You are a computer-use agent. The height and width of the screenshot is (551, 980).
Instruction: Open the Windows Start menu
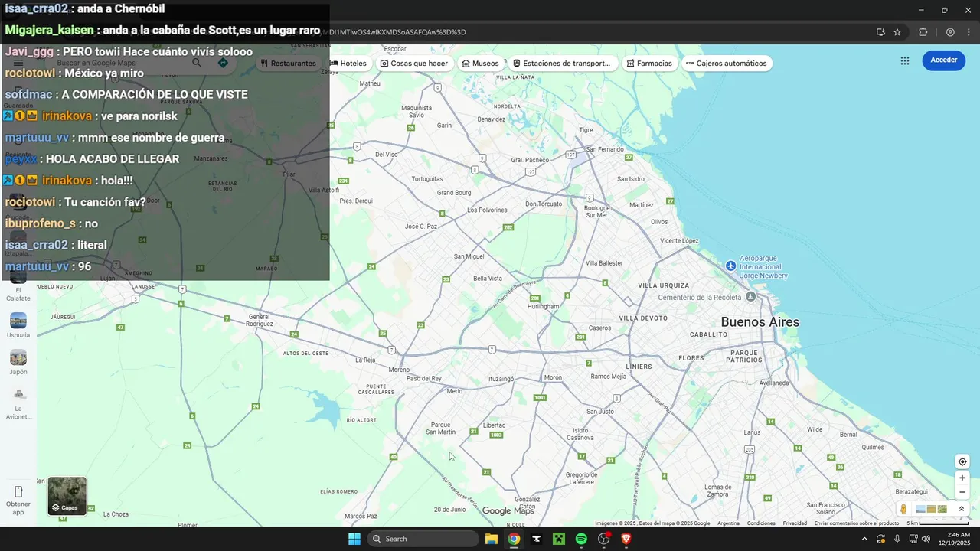pyautogui.click(x=354, y=539)
